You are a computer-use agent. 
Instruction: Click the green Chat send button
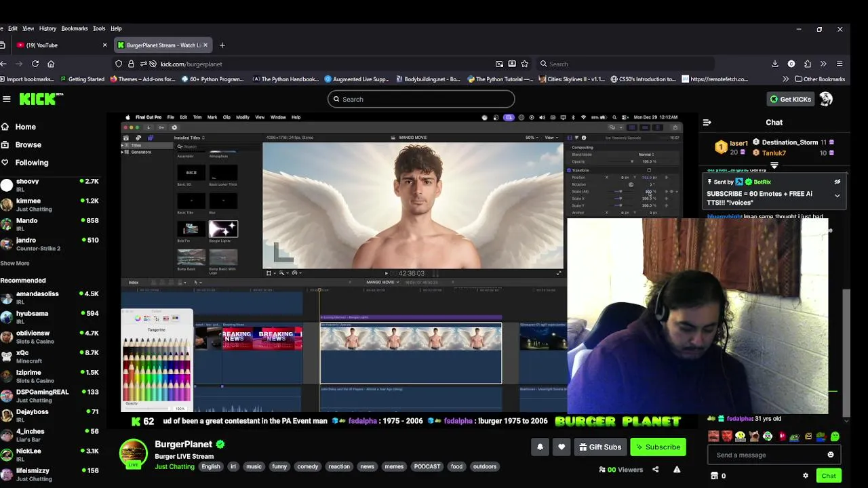(x=829, y=476)
